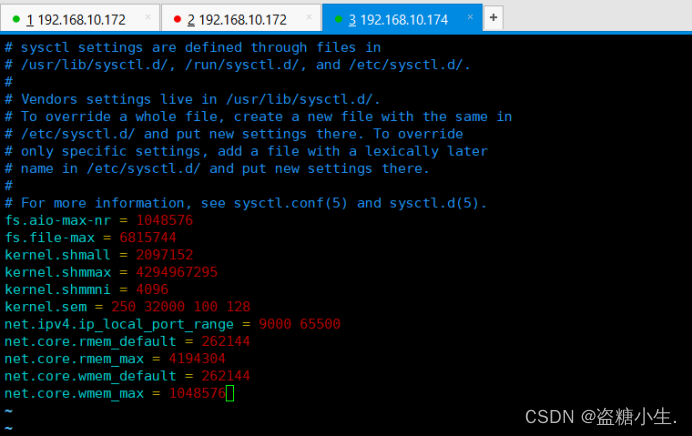Click the kernel.shmall value 2097152
This screenshot has height=436, width=692.
coord(164,255)
